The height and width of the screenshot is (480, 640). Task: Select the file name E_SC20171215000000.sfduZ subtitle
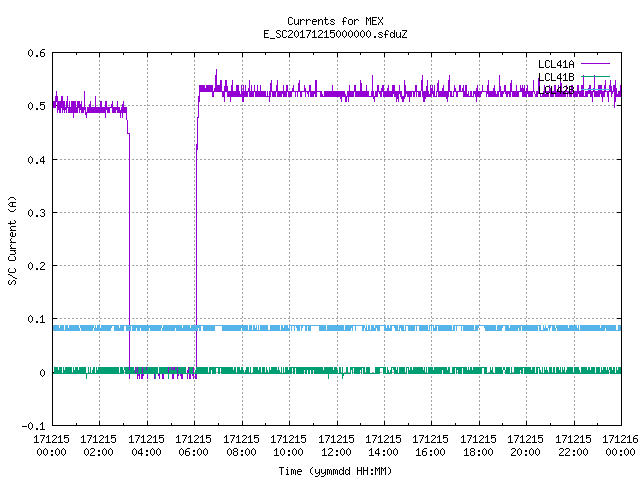tap(335, 34)
